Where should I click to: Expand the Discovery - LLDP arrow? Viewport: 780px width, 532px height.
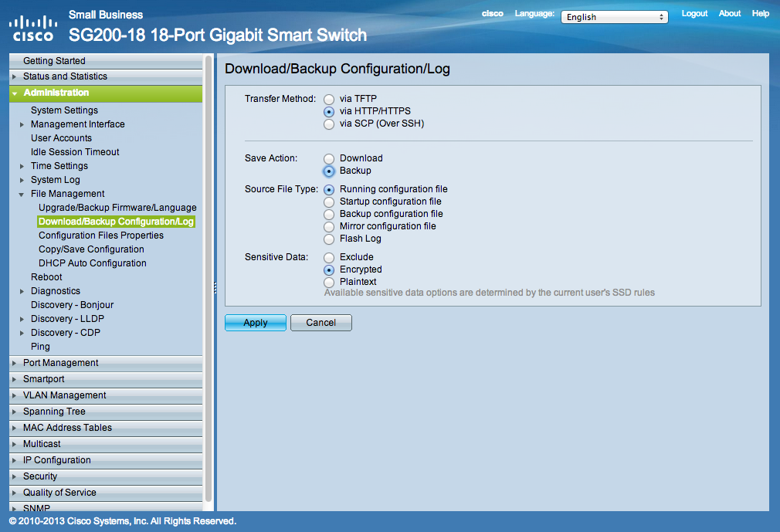tap(22, 319)
